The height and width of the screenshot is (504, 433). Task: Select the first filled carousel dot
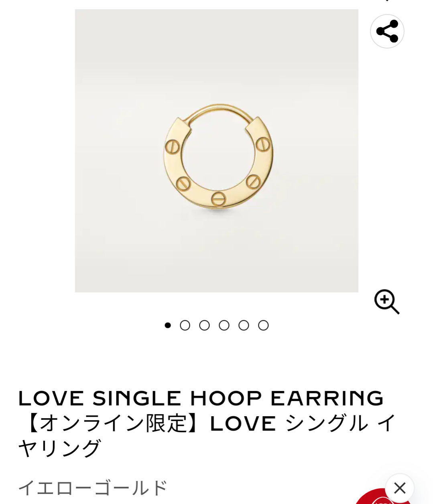click(x=168, y=325)
